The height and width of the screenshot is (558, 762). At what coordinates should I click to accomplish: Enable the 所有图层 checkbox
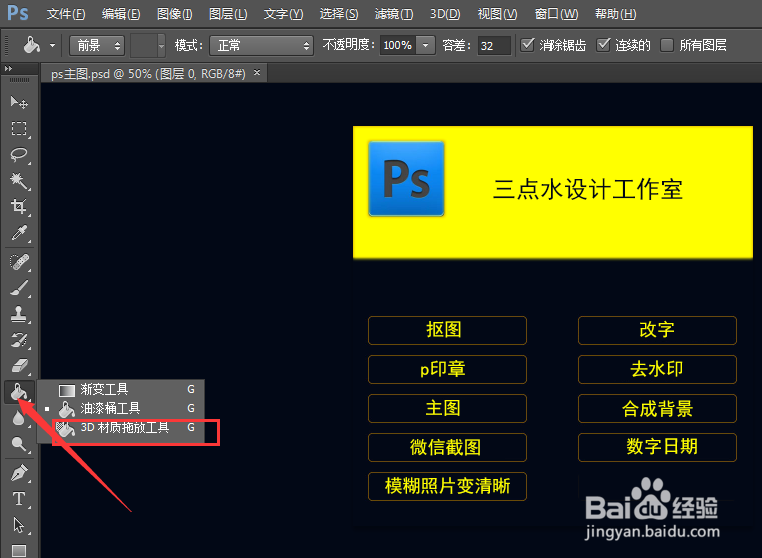point(667,45)
